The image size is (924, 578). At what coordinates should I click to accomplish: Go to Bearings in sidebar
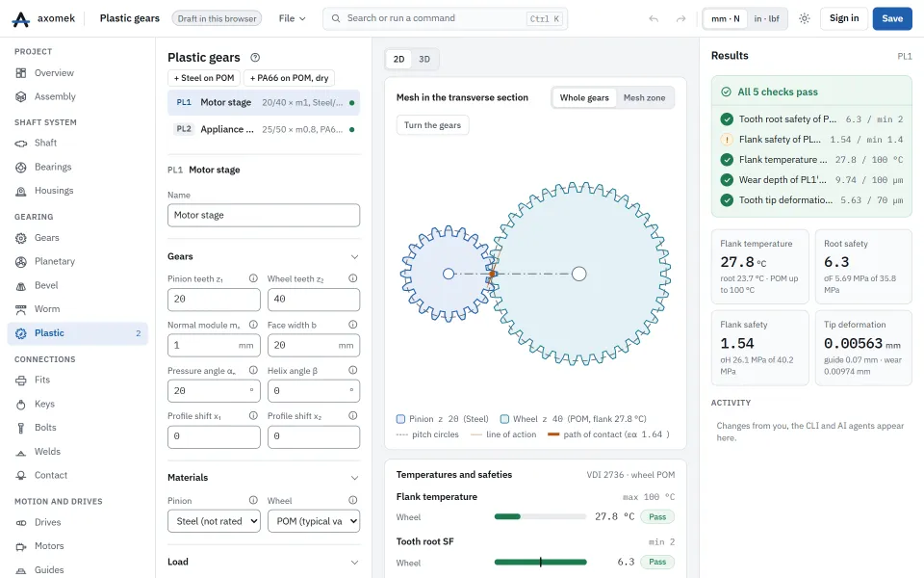pos(78,167)
